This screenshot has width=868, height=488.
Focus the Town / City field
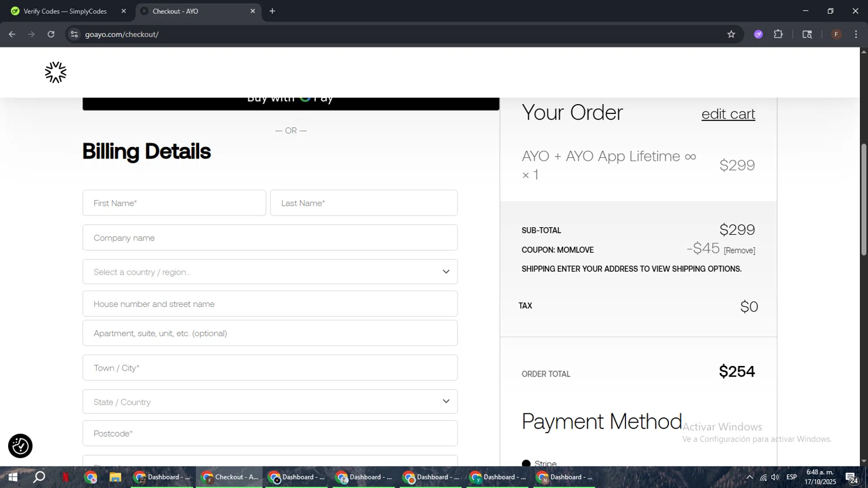tap(270, 368)
